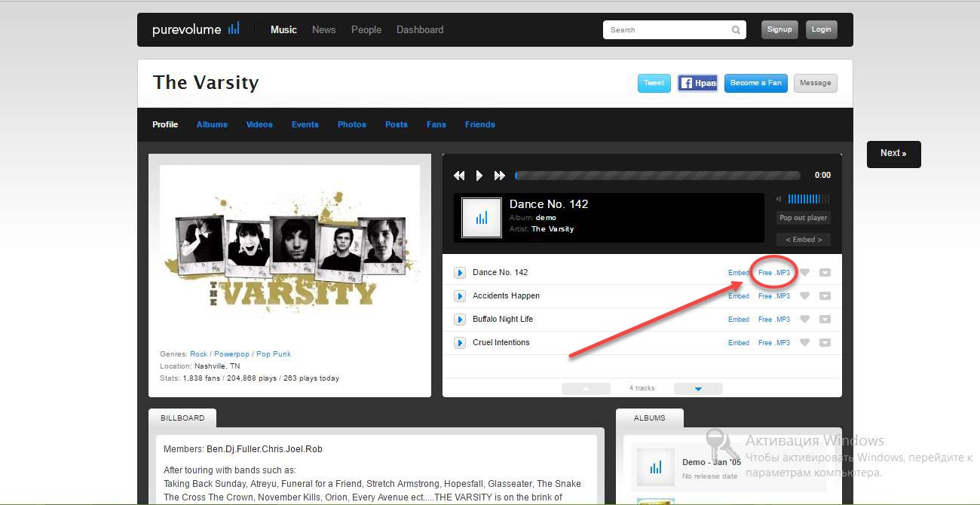Play the Accidents Happen track
Image resolution: width=980 pixels, height=505 pixels.
coord(460,296)
